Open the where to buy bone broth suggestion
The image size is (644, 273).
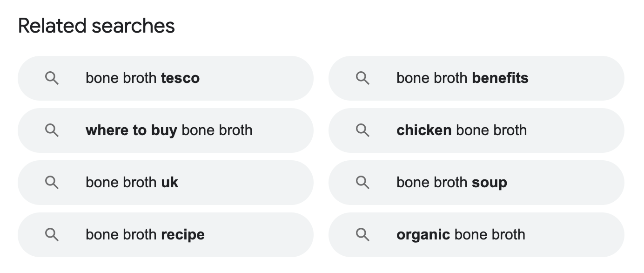(x=169, y=130)
